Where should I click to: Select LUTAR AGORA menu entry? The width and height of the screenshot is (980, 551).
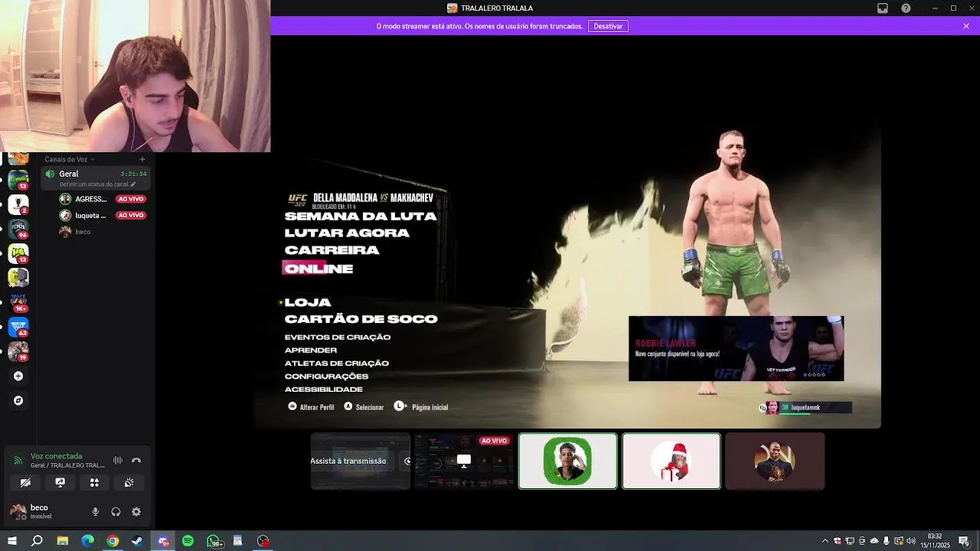347,233
